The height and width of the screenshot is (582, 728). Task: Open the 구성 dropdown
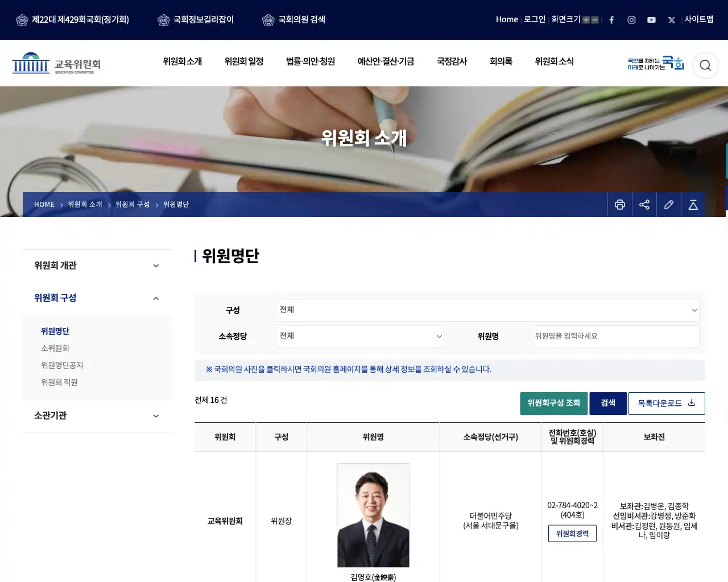click(x=488, y=310)
